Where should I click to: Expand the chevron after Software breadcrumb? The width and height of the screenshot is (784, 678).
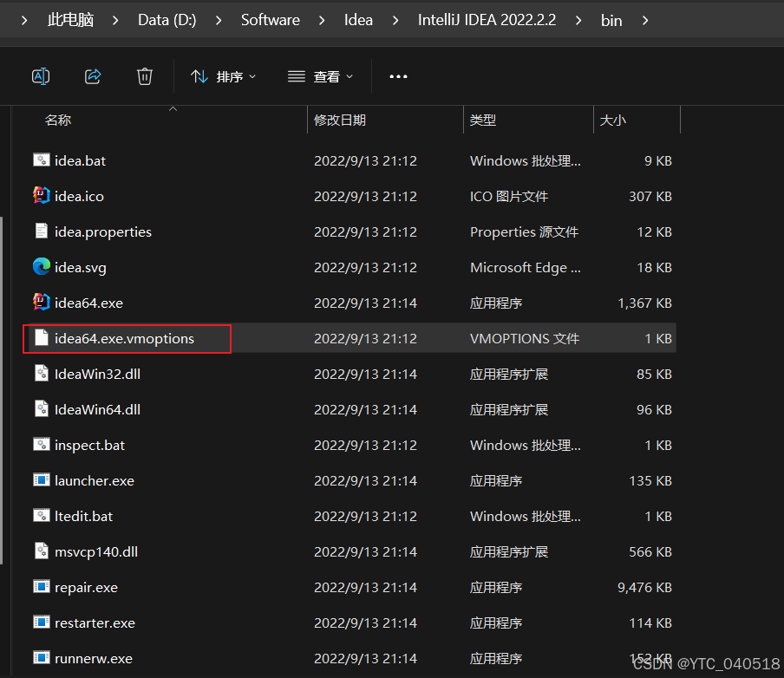322,21
